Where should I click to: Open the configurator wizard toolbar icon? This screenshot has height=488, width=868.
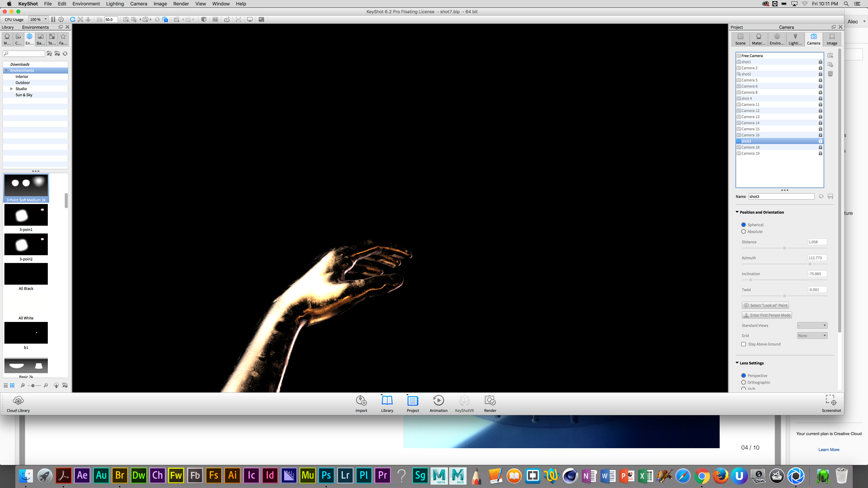click(215, 19)
